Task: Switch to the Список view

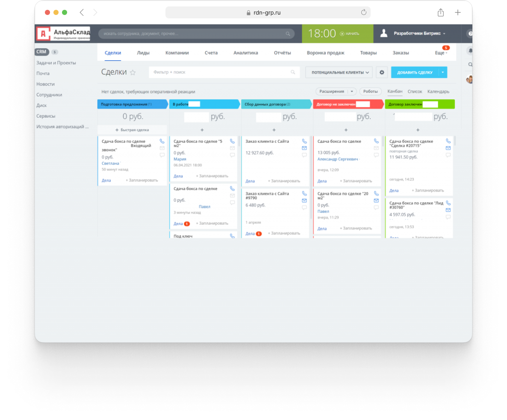Action: click(x=415, y=92)
